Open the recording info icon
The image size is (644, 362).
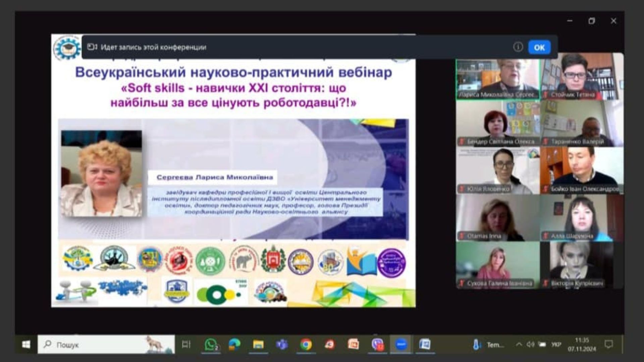518,47
